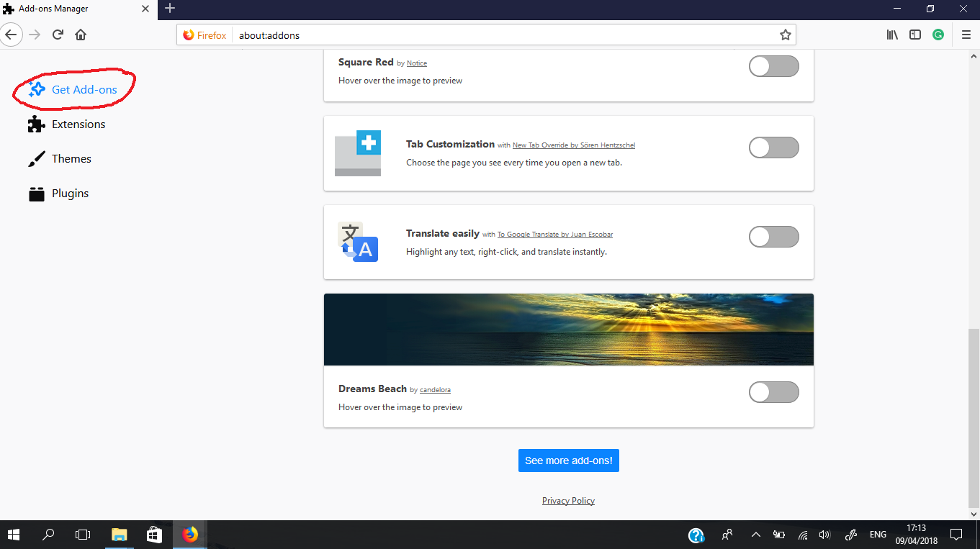Open Task View on the taskbar
The width and height of the screenshot is (980, 549).
pos(83,535)
